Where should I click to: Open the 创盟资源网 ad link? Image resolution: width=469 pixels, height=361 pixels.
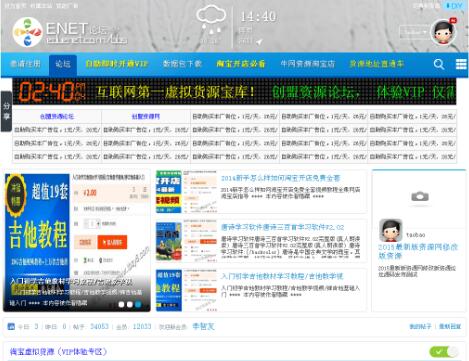pos(146,117)
